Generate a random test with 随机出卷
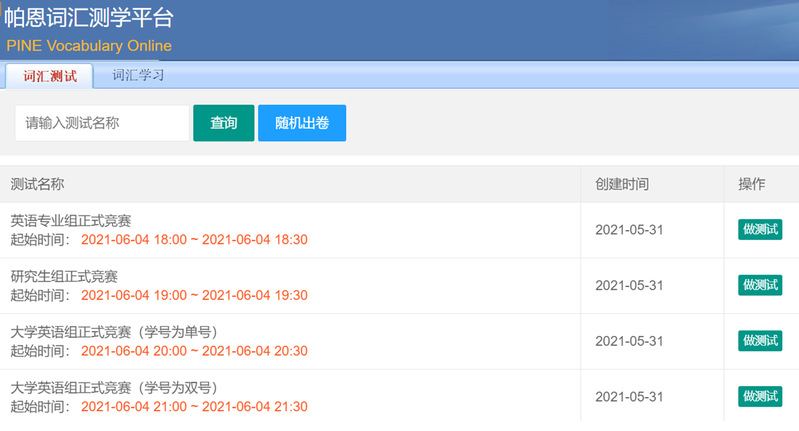 click(302, 123)
